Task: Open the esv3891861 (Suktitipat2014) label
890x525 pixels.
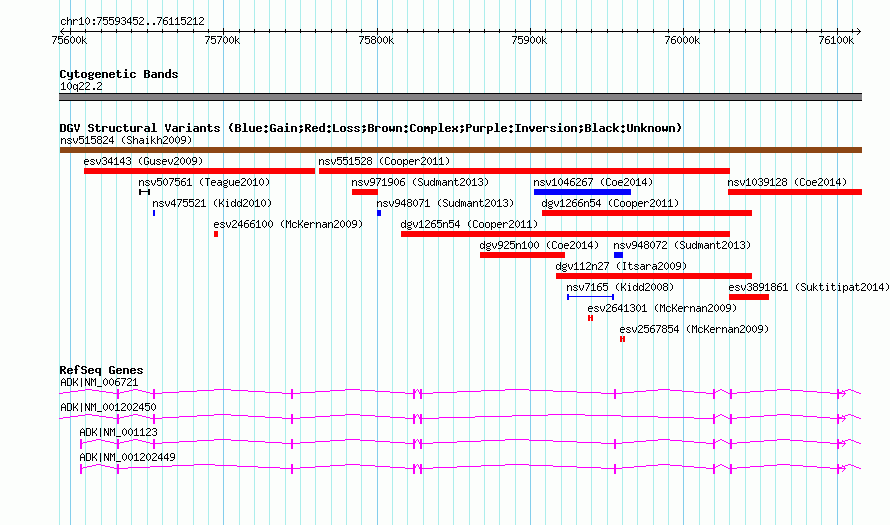Action: click(809, 287)
